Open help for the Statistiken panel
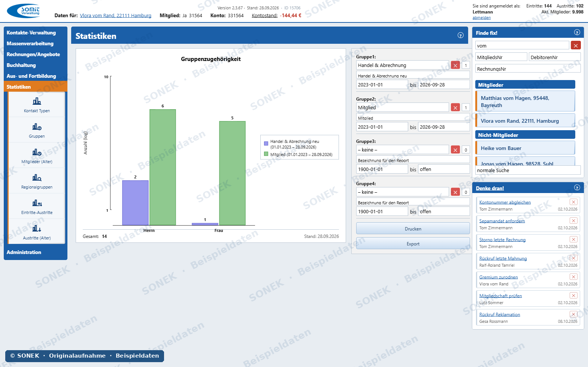The height and width of the screenshot is (367, 588). pyautogui.click(x=461, y=35)
